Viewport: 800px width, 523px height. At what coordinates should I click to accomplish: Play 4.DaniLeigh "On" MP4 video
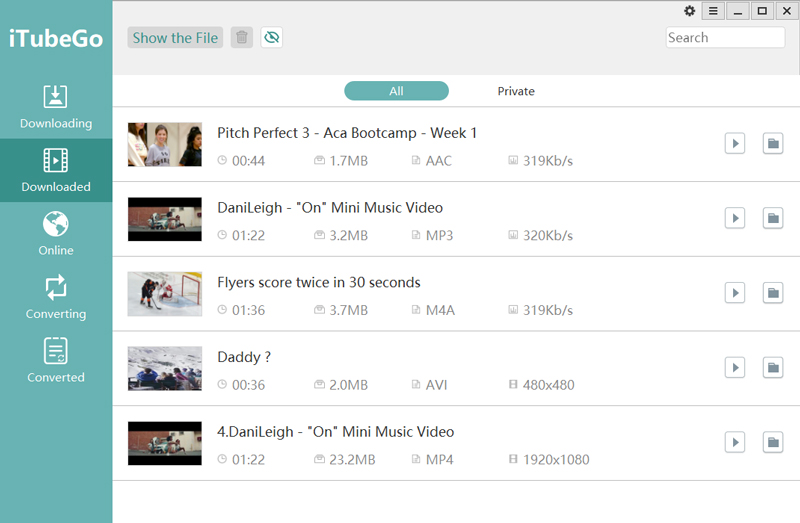click(x=735, y=442)
